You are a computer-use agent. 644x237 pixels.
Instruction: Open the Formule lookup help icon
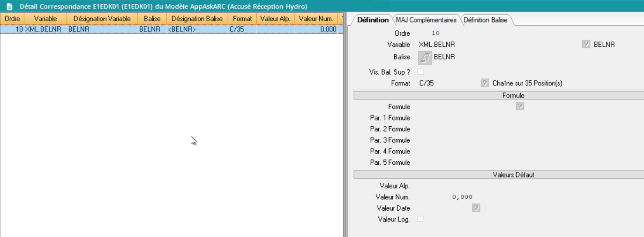520,107
